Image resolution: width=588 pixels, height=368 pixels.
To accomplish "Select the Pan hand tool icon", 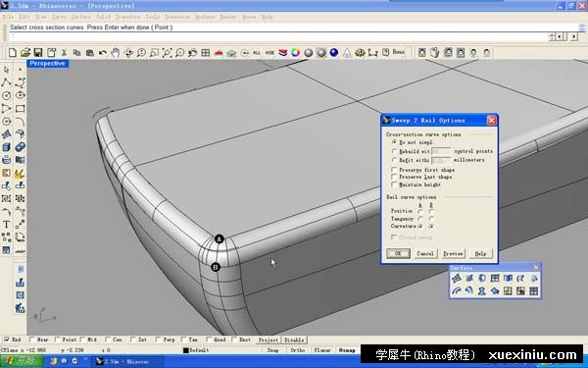I will (115, 53).
